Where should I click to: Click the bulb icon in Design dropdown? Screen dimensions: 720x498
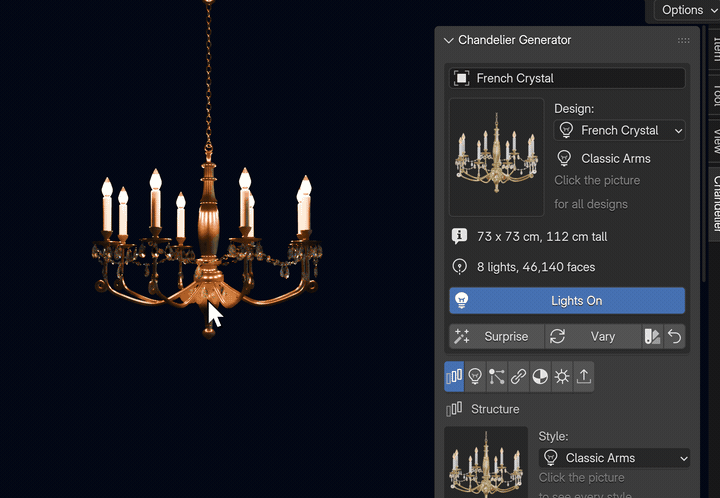566,130
